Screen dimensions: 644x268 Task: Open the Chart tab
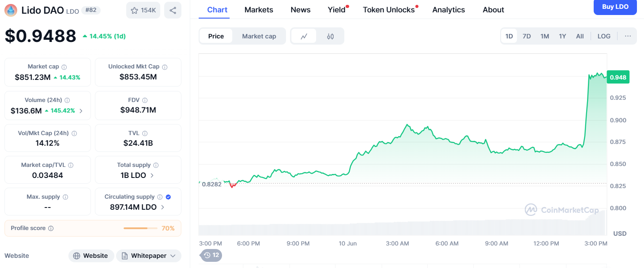point(217,10)
